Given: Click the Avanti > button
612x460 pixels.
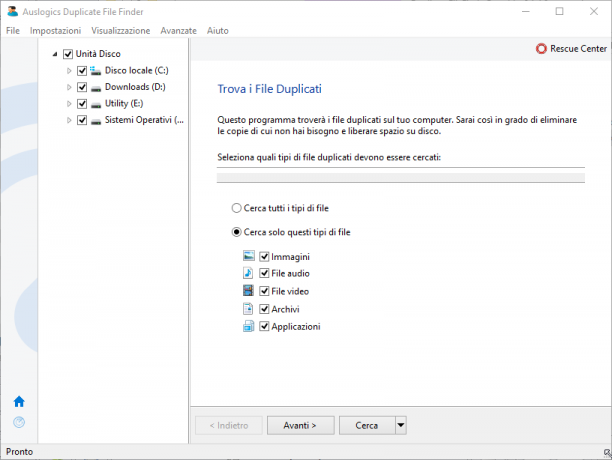Looking at the screenshot, I should coord(301,425).
